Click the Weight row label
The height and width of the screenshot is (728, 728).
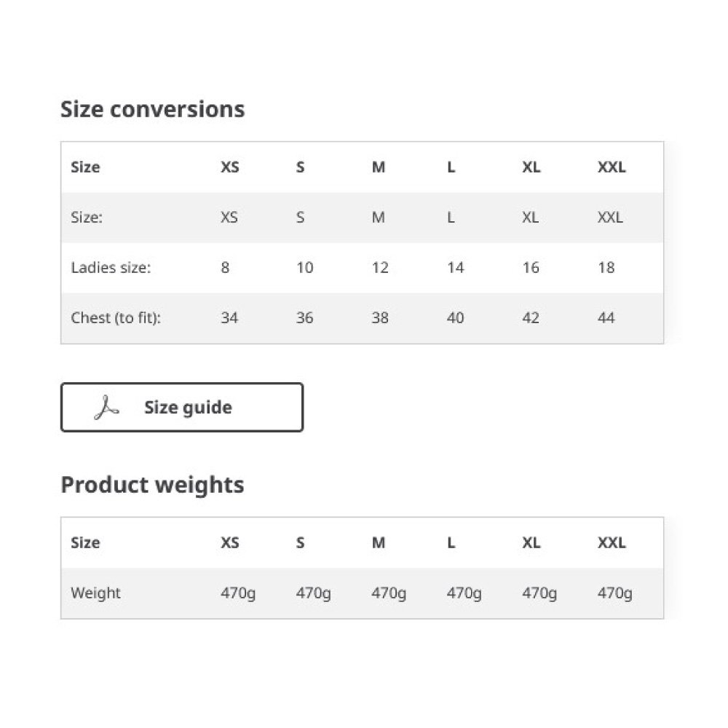[x=95, y=593]
